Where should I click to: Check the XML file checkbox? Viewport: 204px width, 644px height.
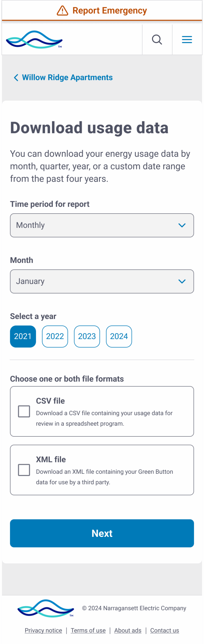(24, 470)
